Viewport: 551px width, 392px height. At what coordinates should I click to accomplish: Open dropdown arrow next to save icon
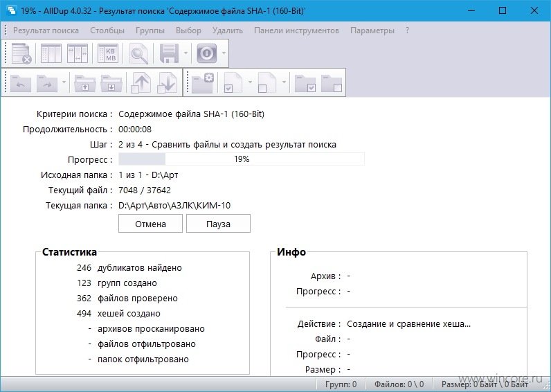(x=186, y=53)
